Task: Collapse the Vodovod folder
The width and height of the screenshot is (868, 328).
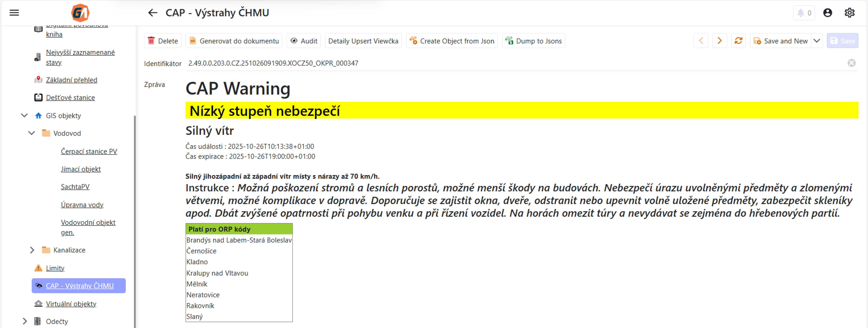Action: coord(32,133)
